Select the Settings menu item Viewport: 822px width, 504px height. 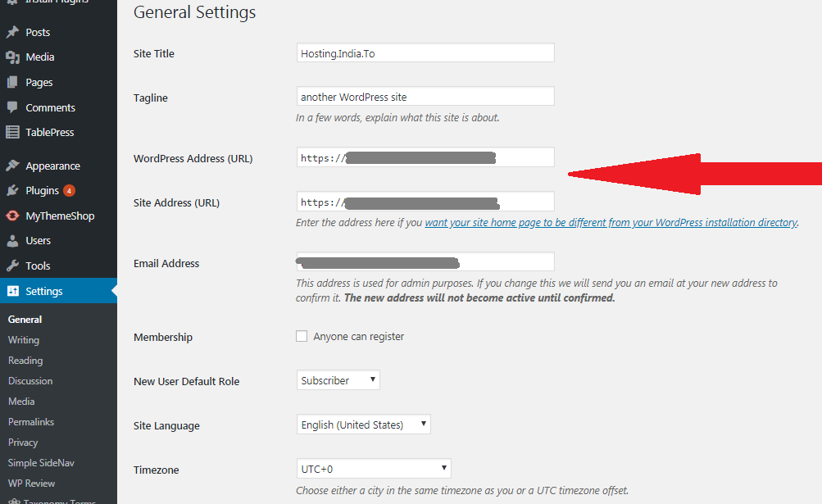pyautogui.click(x=59, y=291)
